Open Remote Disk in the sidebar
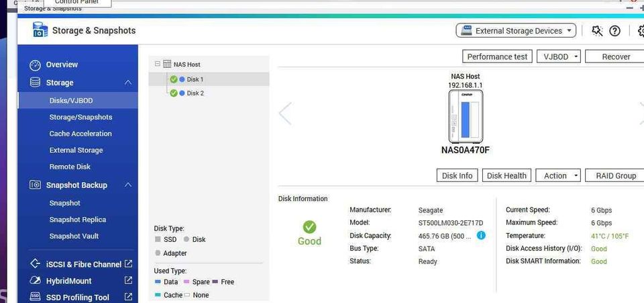 click(x=70, y=167)
